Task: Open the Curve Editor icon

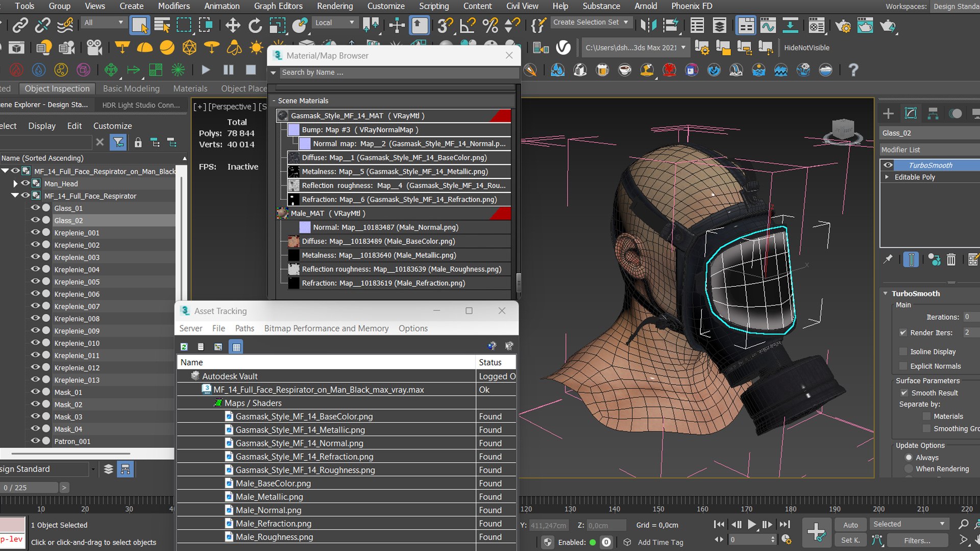Action: coord(768,25)
